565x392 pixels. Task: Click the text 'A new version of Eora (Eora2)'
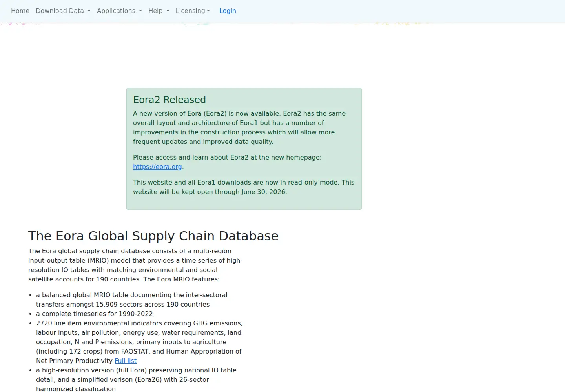click(180, 113)
